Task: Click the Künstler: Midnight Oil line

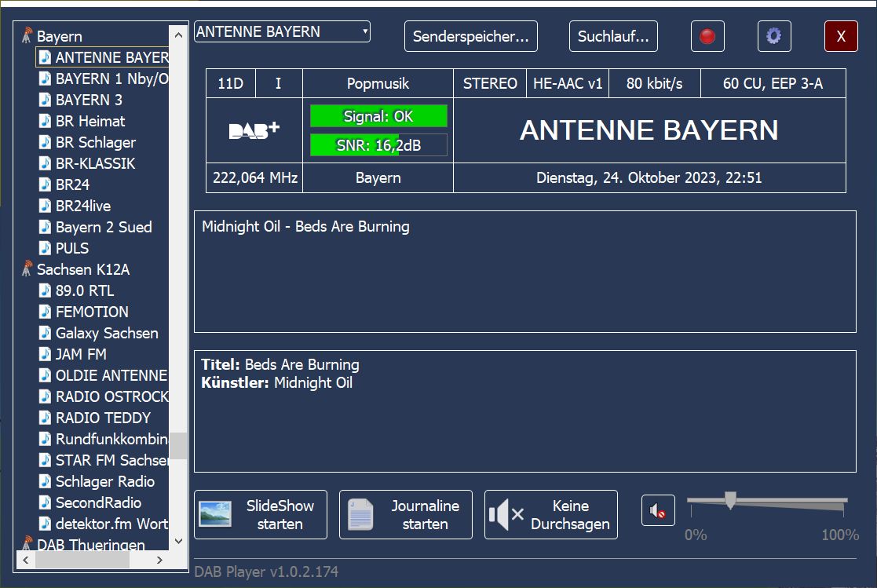Action: tap(277, 382)
